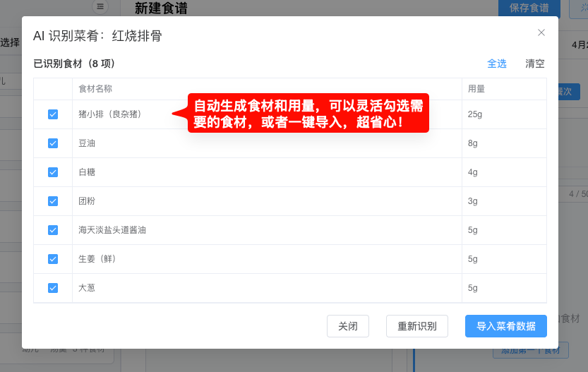Toggle the 豆油 checkbox

(53, 143)
